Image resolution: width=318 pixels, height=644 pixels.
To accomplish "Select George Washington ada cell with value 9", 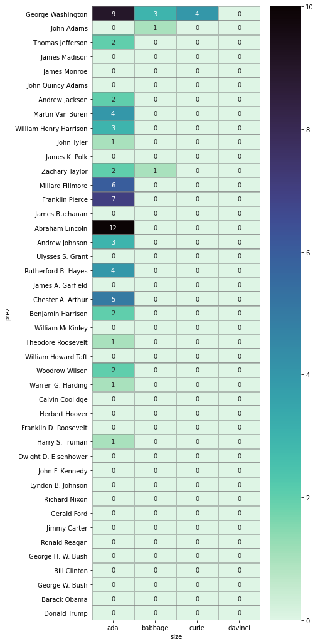I will coord(114,14).
